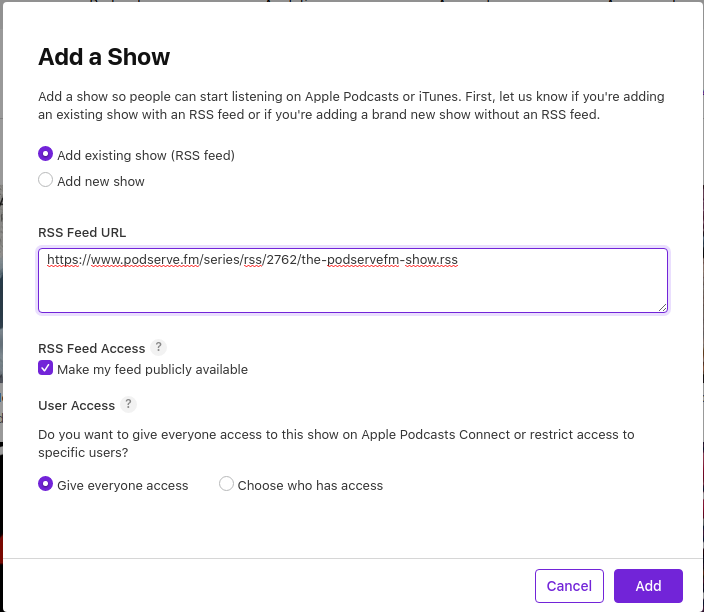Click the RSS Feed URL label

(x=82, y=233)
